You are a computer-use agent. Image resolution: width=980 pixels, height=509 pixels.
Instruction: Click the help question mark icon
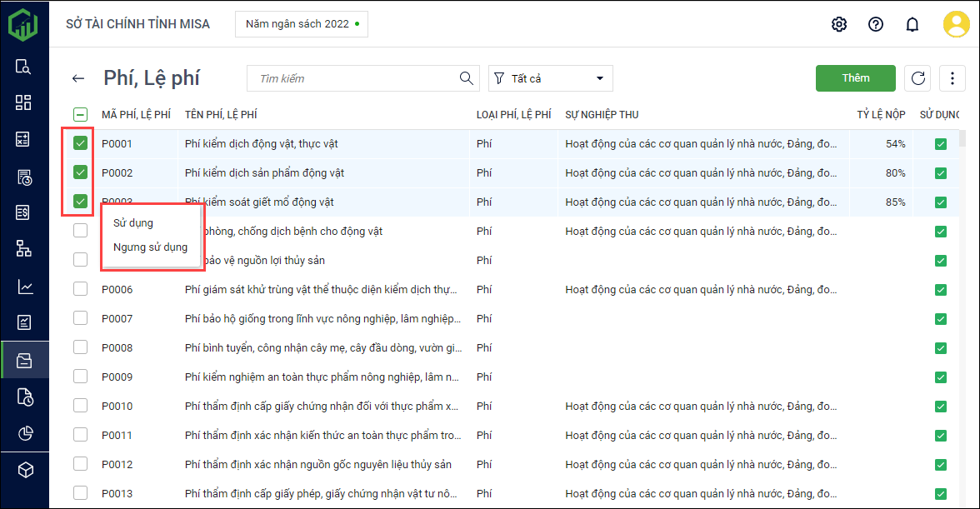876,24
